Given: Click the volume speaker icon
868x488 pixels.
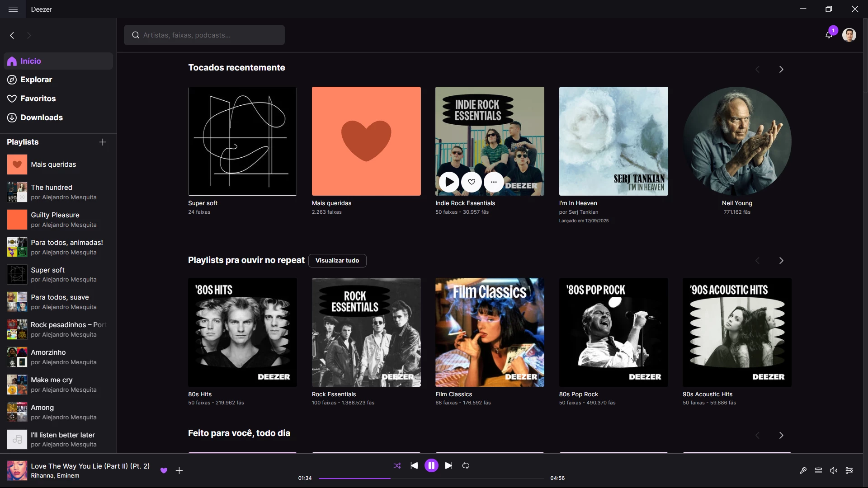Looking at the screenshot, I should point(834,470).
